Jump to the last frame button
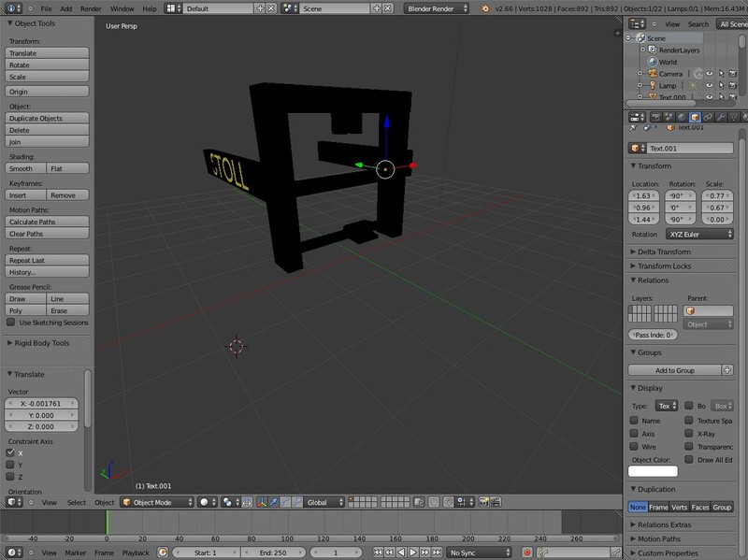 pyautogui.click(x=437, y=553)
